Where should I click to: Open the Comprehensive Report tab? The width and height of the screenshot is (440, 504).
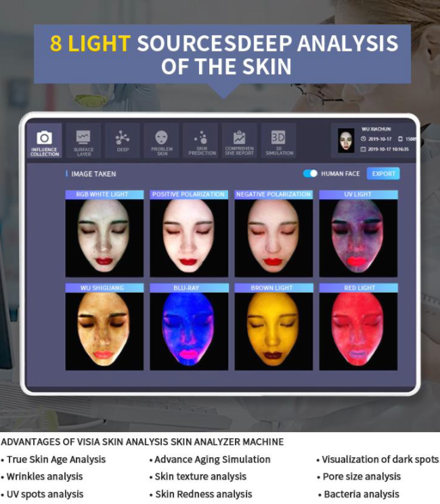239,141
